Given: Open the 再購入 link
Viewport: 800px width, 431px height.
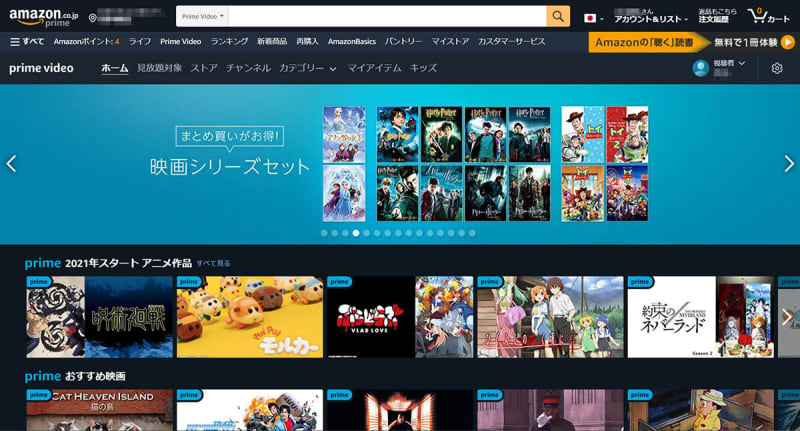Looking at the screenshot, I should click(307, 42).
